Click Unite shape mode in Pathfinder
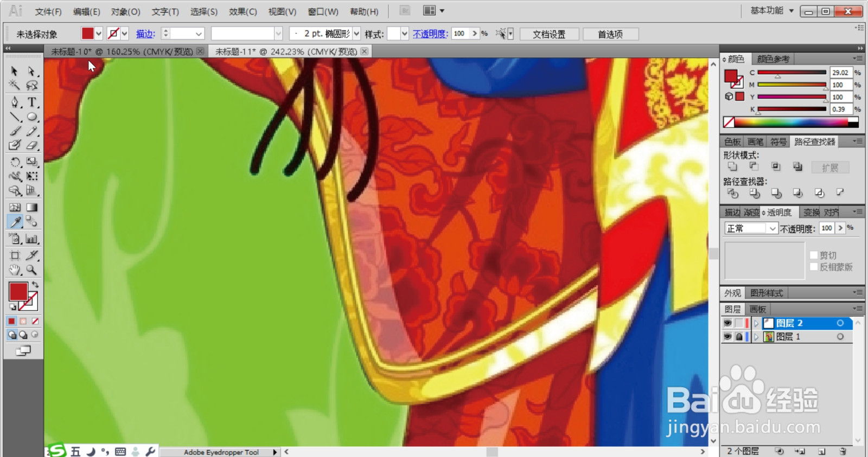Screen dimensions: 868x457 tap(732, 166)
